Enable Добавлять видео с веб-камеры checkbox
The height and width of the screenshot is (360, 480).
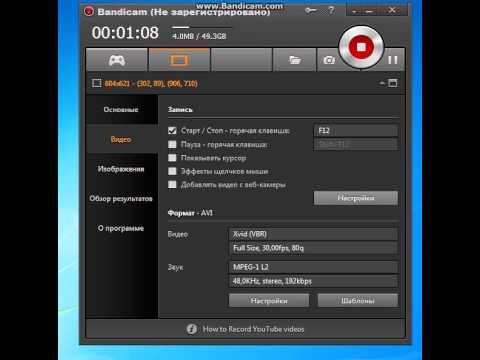coord(172,184)
